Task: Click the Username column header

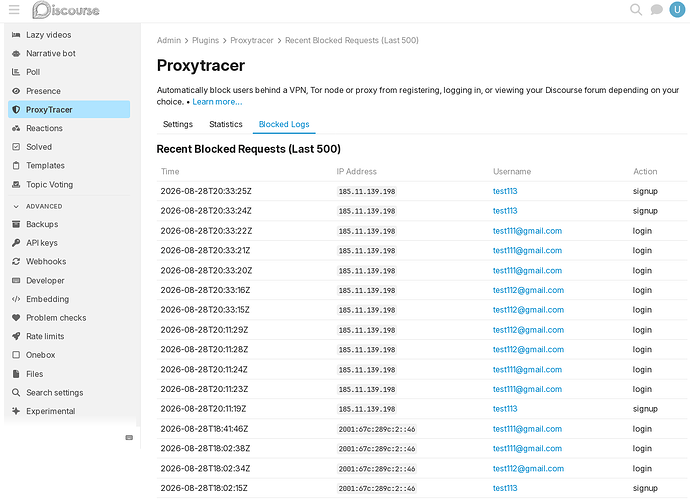Action: click(x=512, y=172)
